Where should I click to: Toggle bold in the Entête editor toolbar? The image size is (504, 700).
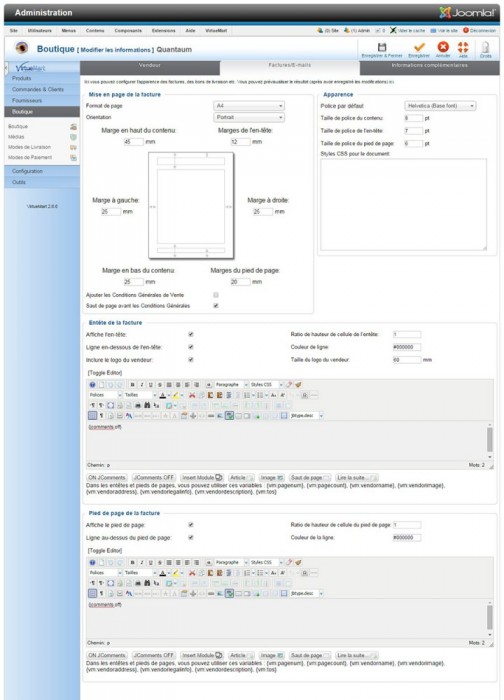[x=133, y=384]
